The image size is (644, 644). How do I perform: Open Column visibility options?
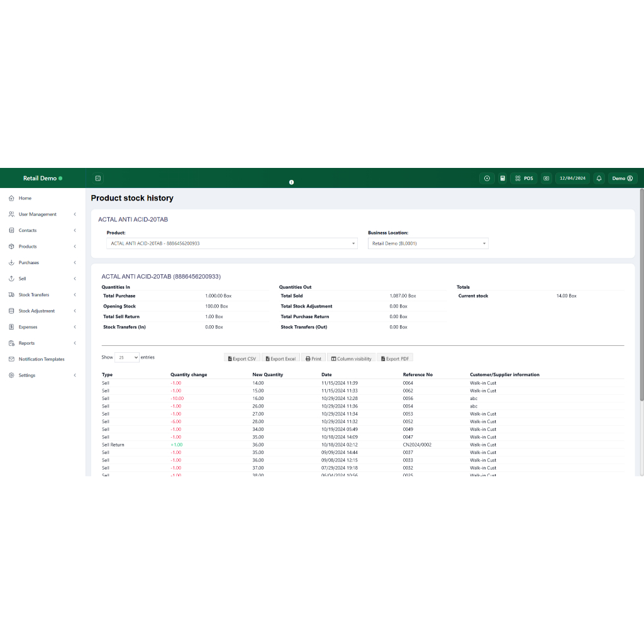pyautogui.click(x=351, y=358)
